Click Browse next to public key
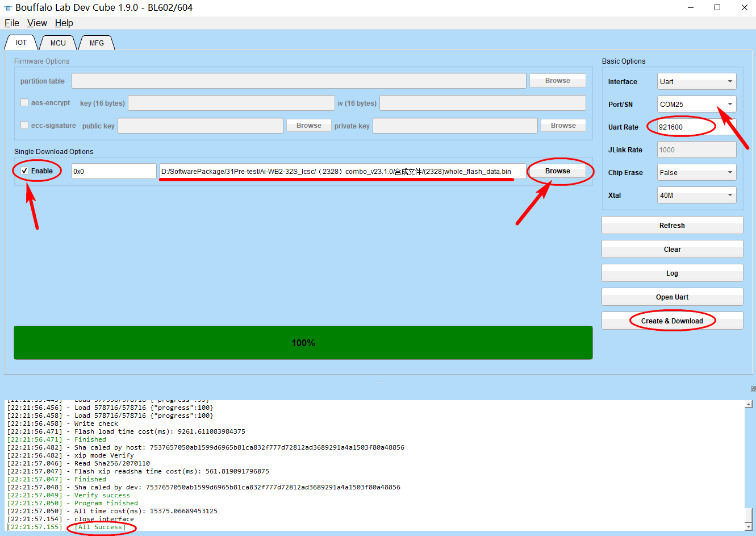 [x=308, y=126]
